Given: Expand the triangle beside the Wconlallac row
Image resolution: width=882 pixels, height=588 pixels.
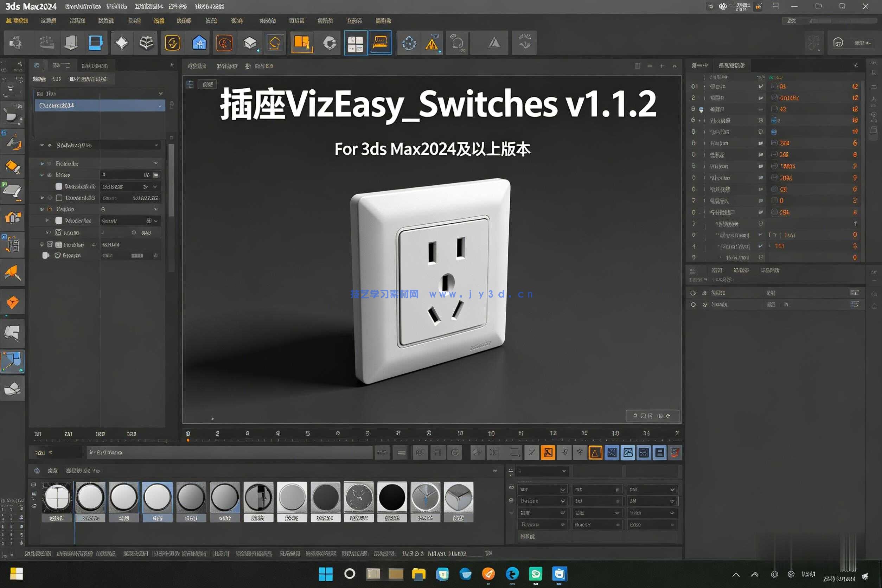Looking at the screenshot, I should (47, 220).
